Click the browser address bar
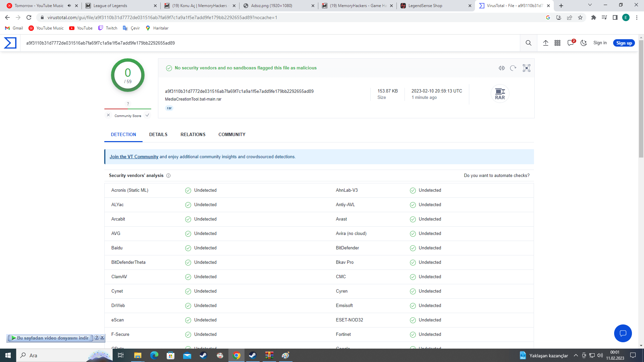This screenshot has height=362, width=644. [288, 17]
